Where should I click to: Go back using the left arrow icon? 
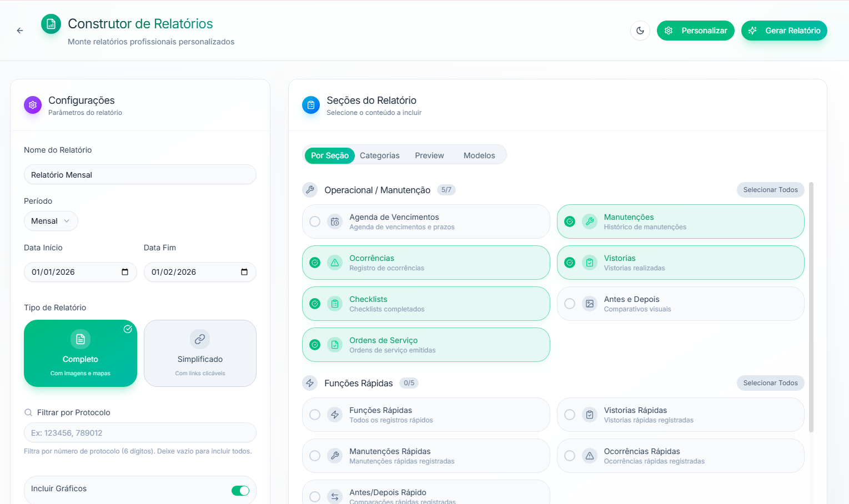(x=20, y=31)
